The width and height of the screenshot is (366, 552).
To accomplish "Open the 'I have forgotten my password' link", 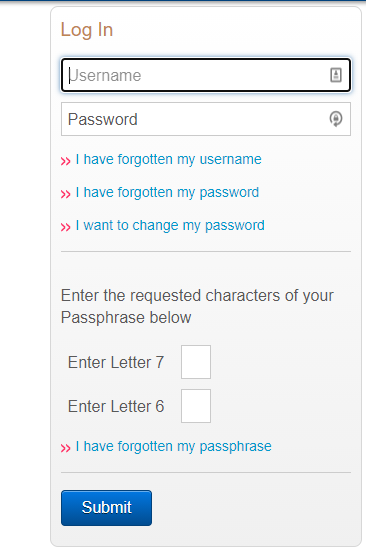I will pyautogui.click(x=167, y=193).
